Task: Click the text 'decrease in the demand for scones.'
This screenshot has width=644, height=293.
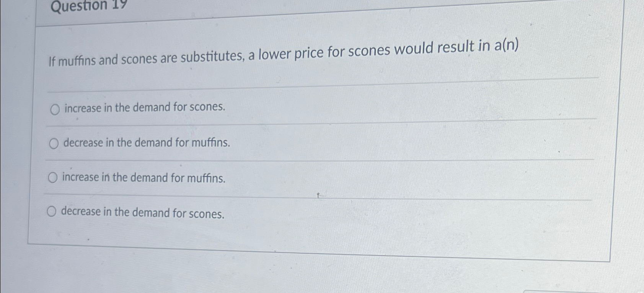Action: (x=143, y=213)
